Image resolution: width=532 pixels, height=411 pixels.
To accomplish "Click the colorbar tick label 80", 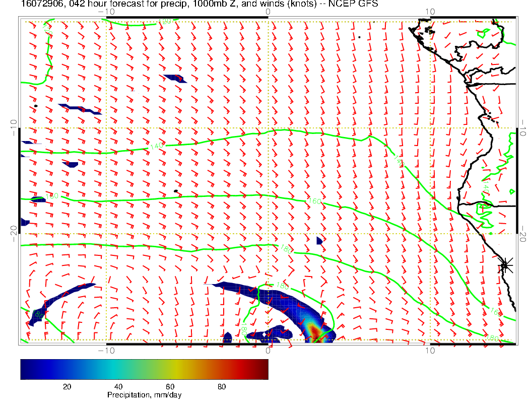I will (221, 386).
